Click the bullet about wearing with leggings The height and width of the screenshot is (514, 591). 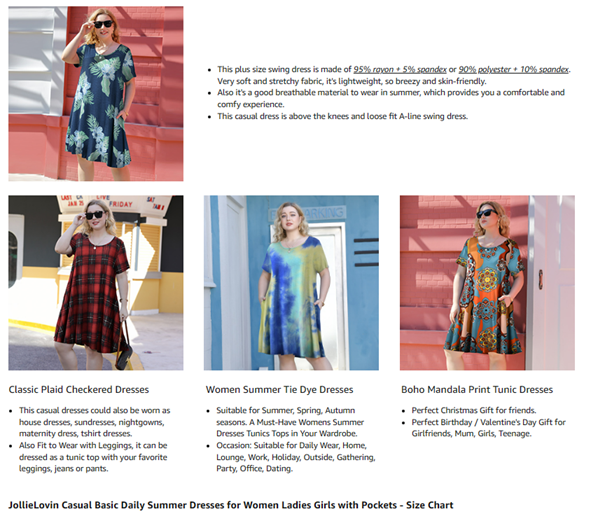pyautogui.click(x=93, y=457)
